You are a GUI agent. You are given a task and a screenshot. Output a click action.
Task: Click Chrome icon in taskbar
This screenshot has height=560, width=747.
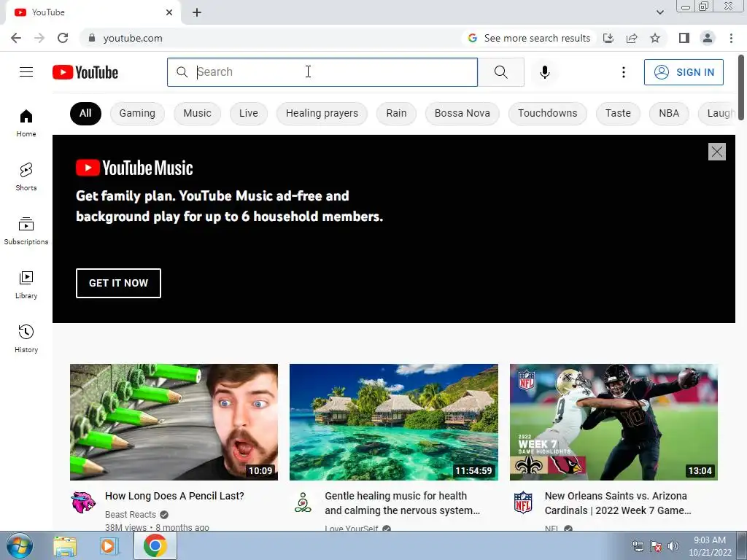tap(155, 545)
